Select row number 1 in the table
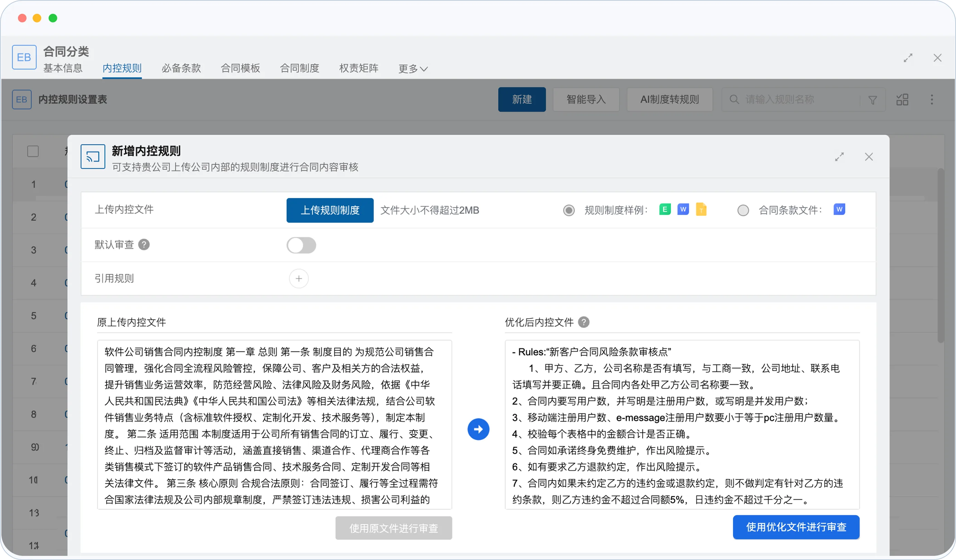The image size is (956, 560). click(x=33, y=184)
